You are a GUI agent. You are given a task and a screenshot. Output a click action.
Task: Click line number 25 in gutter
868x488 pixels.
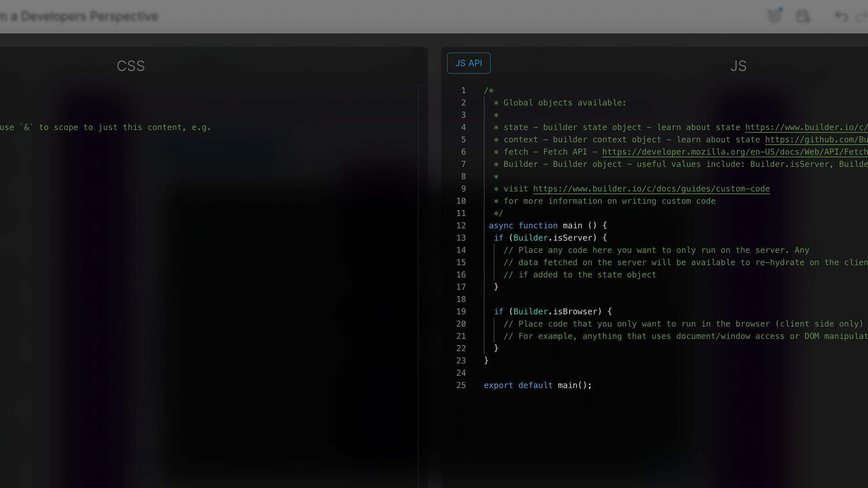[x=461, y=385]
